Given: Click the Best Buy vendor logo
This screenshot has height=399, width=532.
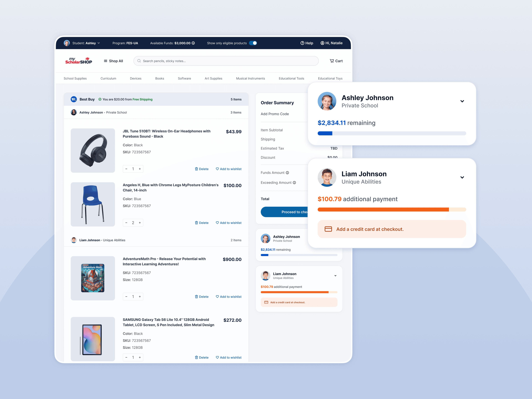Looking at the screenshot, I should pos(74,99).
